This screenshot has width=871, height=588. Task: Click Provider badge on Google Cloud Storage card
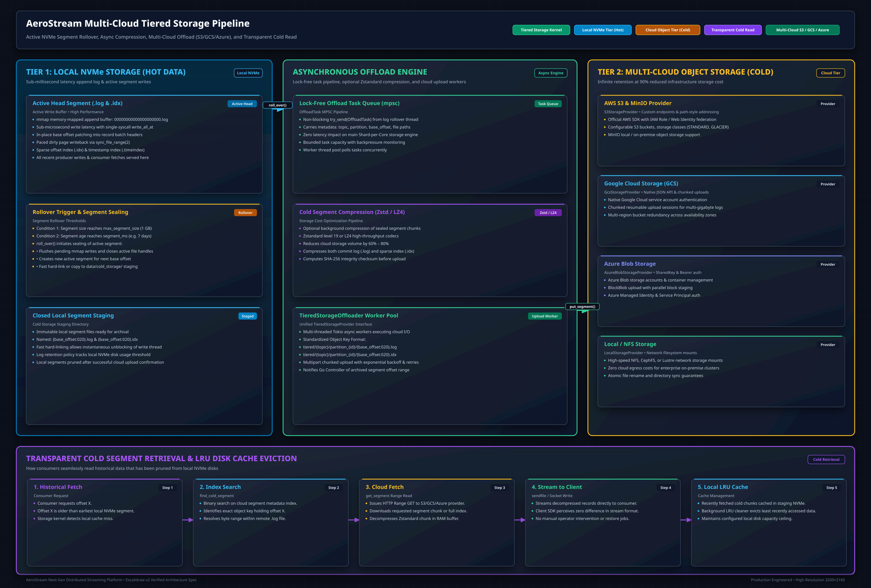[x=827, y=184]
